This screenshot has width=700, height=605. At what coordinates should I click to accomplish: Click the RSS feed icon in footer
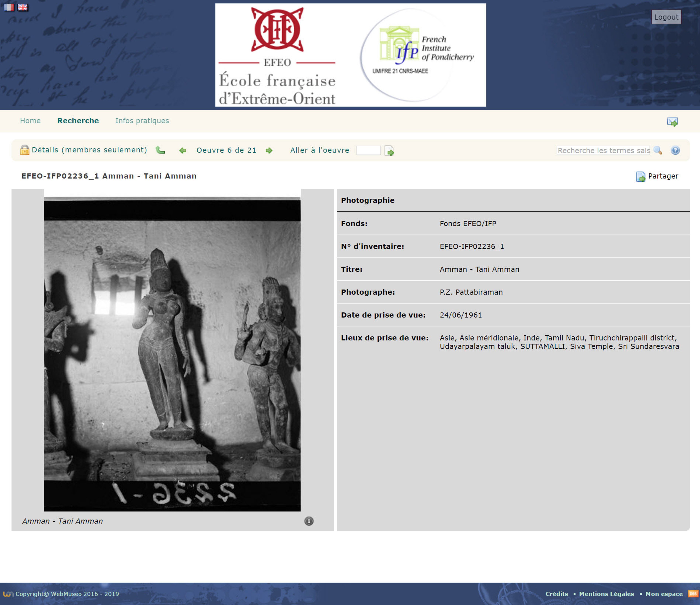coord(693,594)
